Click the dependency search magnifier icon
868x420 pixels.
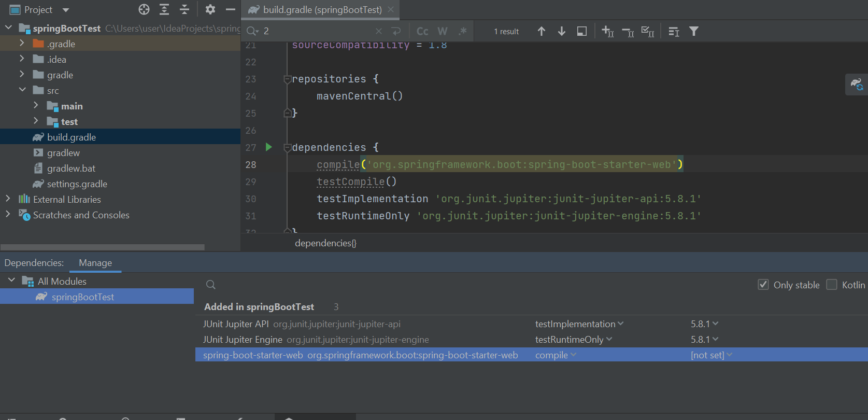(210, 285)
